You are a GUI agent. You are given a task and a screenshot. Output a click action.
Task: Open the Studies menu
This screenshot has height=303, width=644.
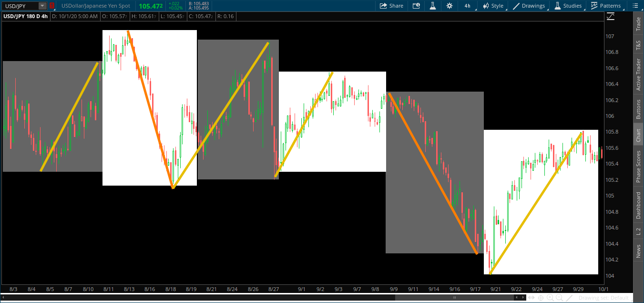click(568, 6)
